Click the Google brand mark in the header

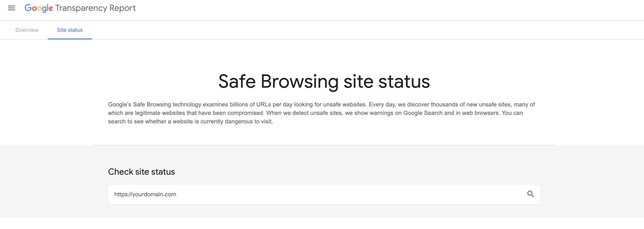[x=38, y=8]
